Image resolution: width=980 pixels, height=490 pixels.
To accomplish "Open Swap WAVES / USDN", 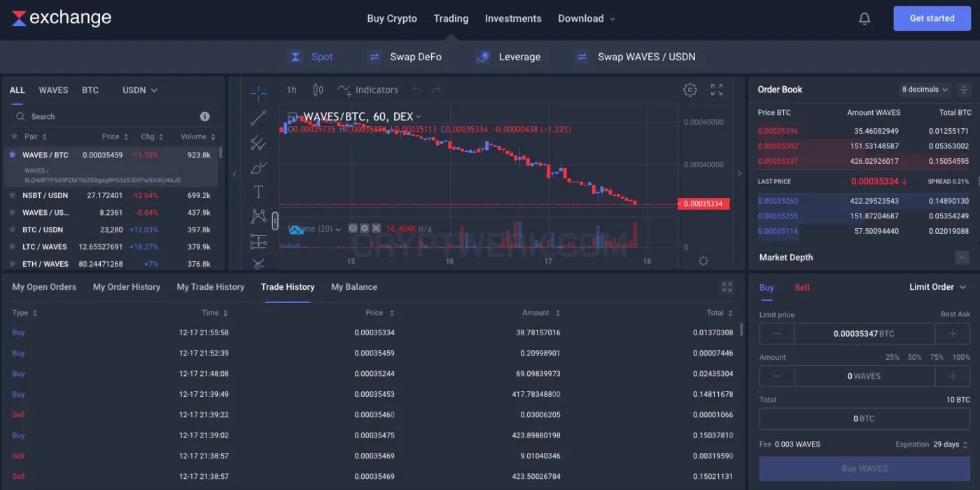I will tap(635, 57).
